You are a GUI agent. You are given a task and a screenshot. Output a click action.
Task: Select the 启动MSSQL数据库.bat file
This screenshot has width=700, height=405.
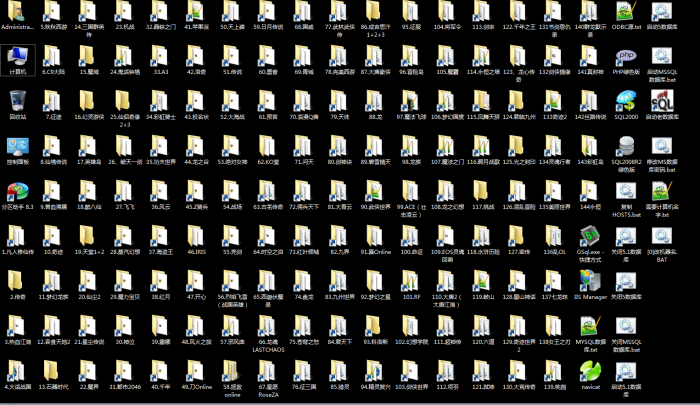pos(661,56)
